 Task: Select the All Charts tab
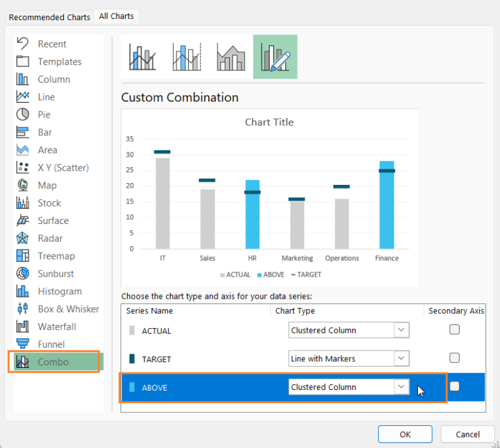point(117,16)
